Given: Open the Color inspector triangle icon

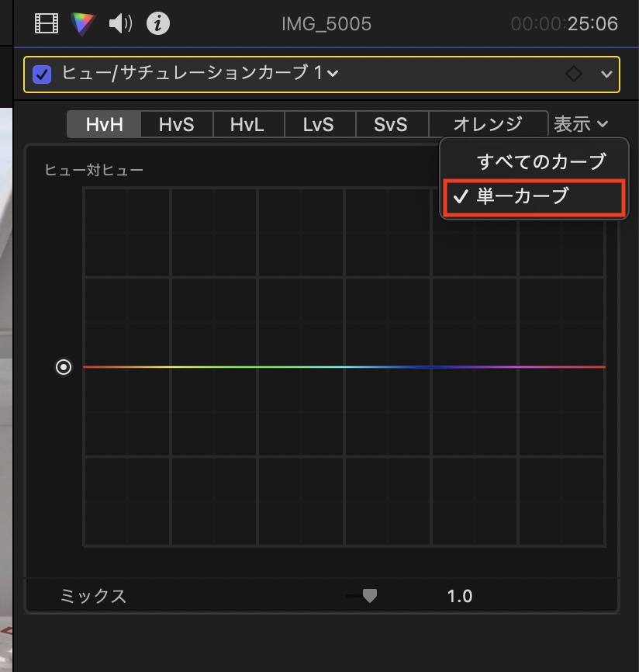Looking at the screenshot, I should point(83,23).
